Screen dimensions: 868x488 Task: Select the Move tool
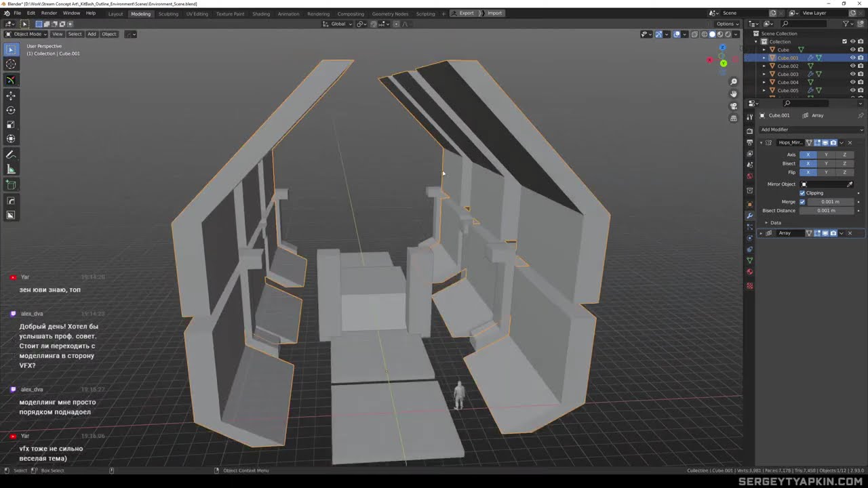(x=11, y=96)
